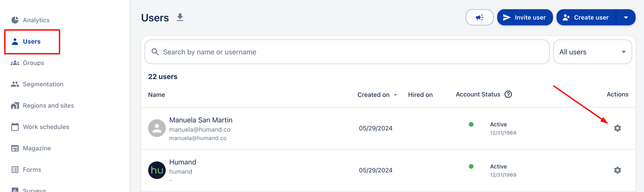This screenshot has height=192, width=644.
Task: Open the All users filter dropdown
Action: 592,52
